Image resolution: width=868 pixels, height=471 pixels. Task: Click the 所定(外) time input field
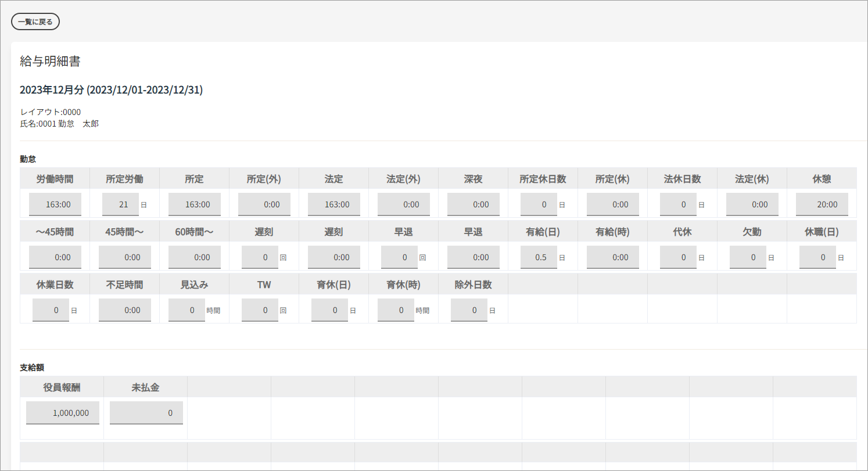(264, 204)
